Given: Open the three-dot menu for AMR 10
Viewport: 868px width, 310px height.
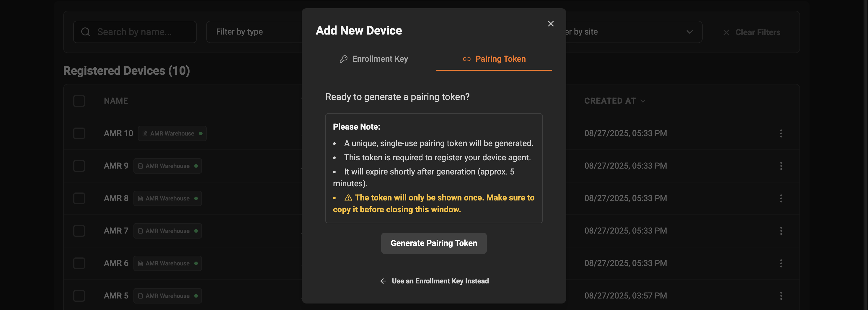Looking at the screenshot, I should point(781,133).
